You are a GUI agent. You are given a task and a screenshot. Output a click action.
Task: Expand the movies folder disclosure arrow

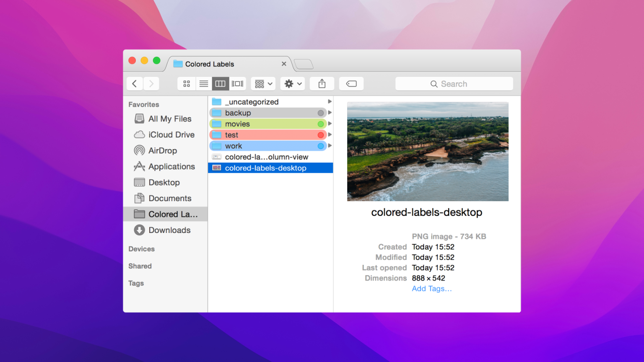330,124
